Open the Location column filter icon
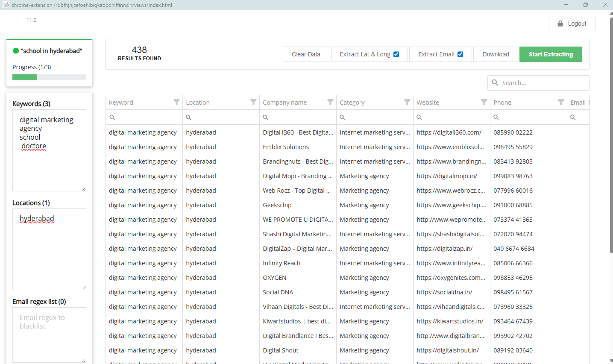 253,102
